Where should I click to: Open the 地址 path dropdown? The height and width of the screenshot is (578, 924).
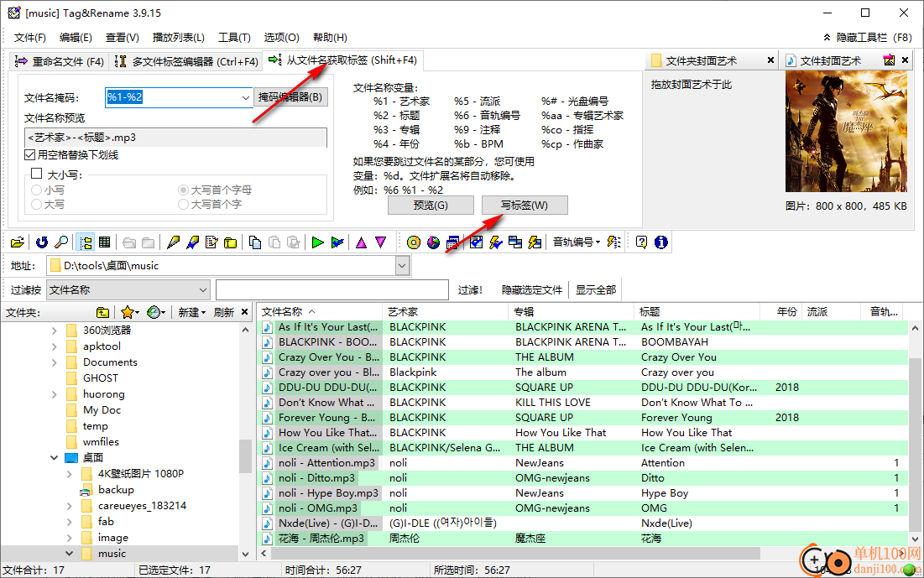pos(402,266)
